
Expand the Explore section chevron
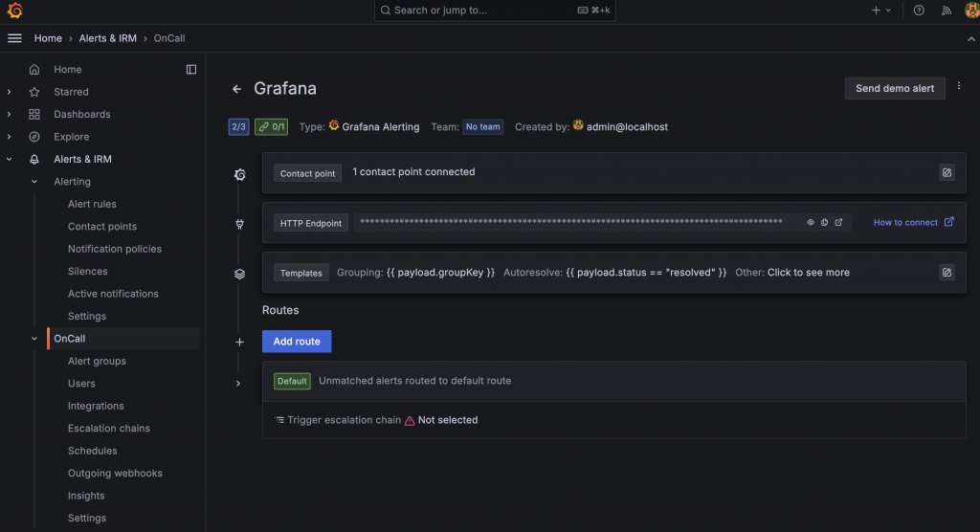click(x=9, y=137)
